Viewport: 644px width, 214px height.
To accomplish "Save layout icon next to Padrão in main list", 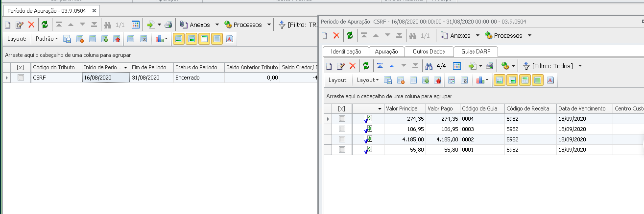I will (x=68, y=39).
